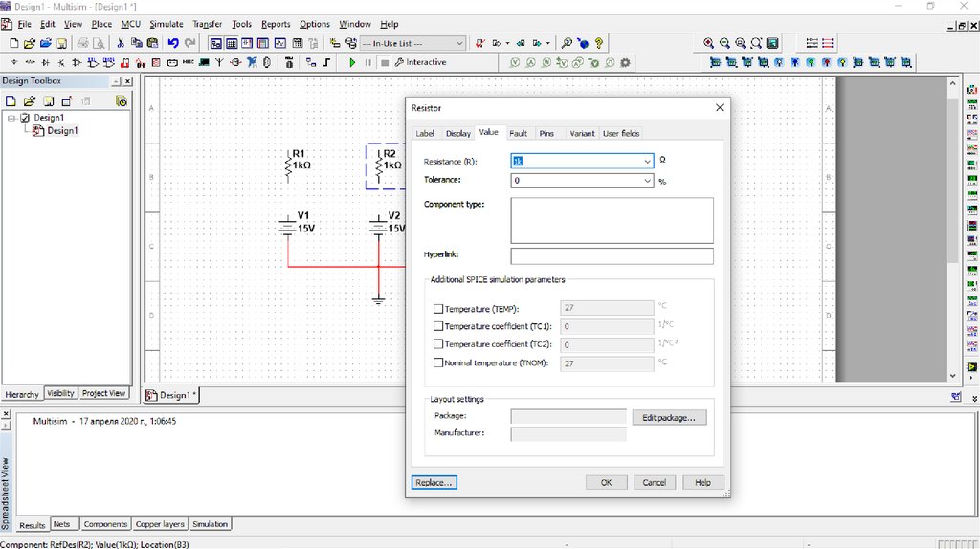
Task: Check the Temperature coefficient (TC1) box
Action: point(438,327)
